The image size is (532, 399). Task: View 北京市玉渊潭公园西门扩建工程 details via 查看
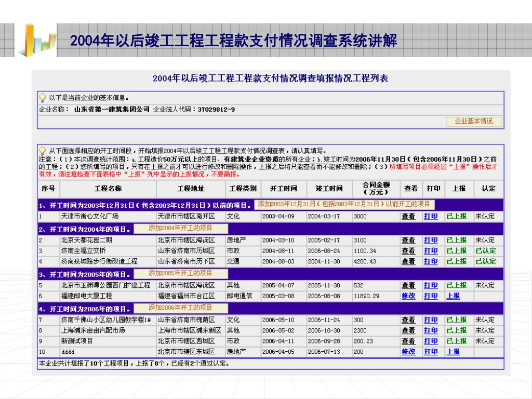coord(408,285)
